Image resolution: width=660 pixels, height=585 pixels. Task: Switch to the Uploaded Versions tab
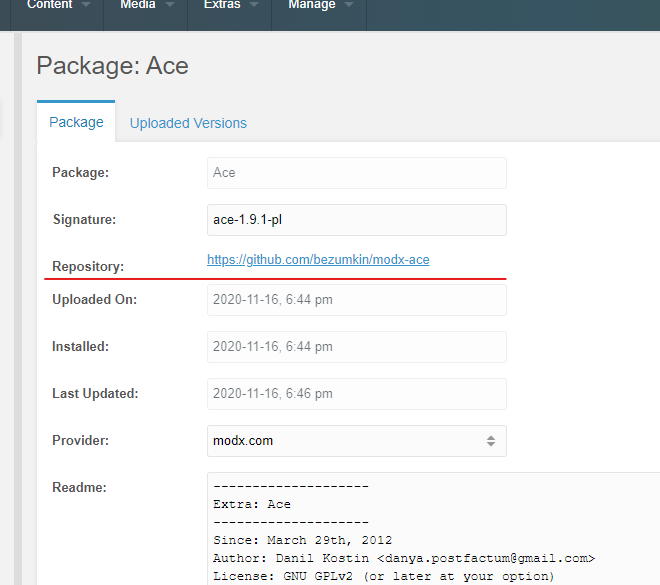click(x=188, y=123)
